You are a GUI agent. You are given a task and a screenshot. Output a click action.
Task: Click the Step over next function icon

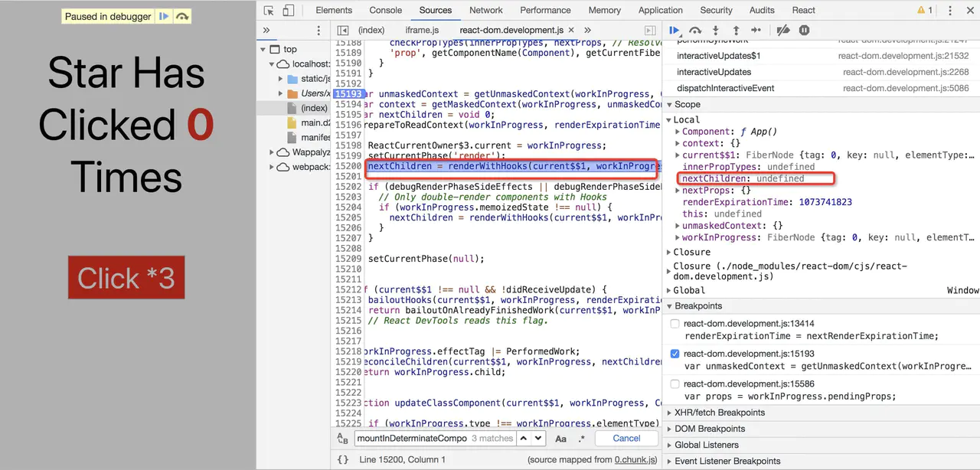(x=695, y=31)
